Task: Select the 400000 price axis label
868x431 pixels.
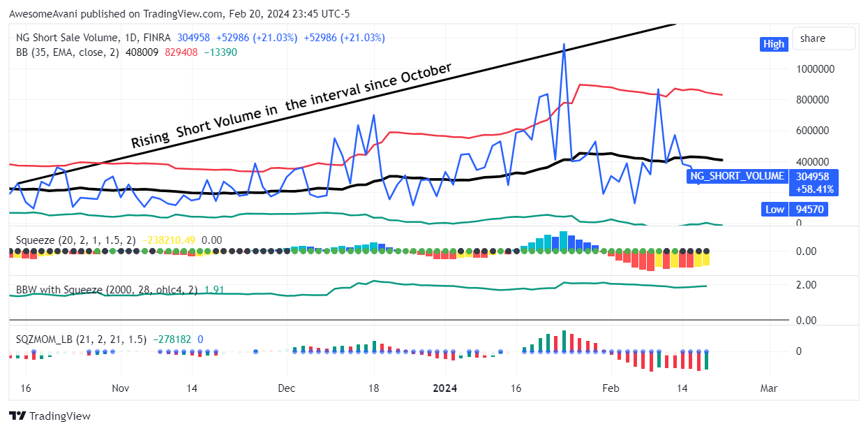Action: 814,161
